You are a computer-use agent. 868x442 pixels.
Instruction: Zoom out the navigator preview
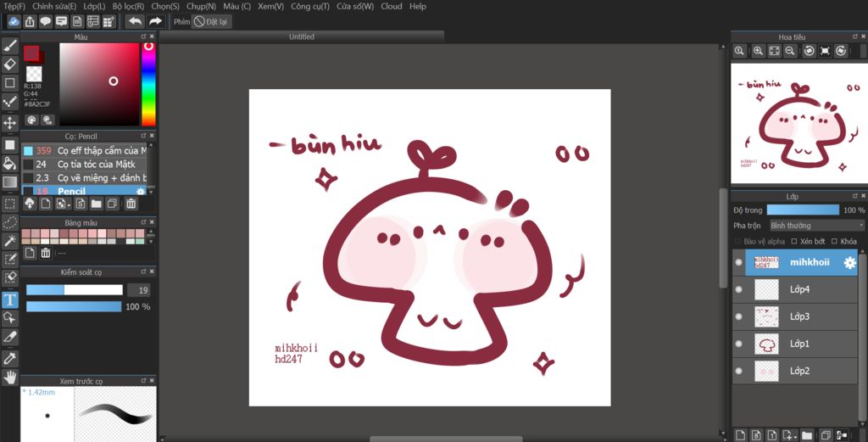coord(791,51)
